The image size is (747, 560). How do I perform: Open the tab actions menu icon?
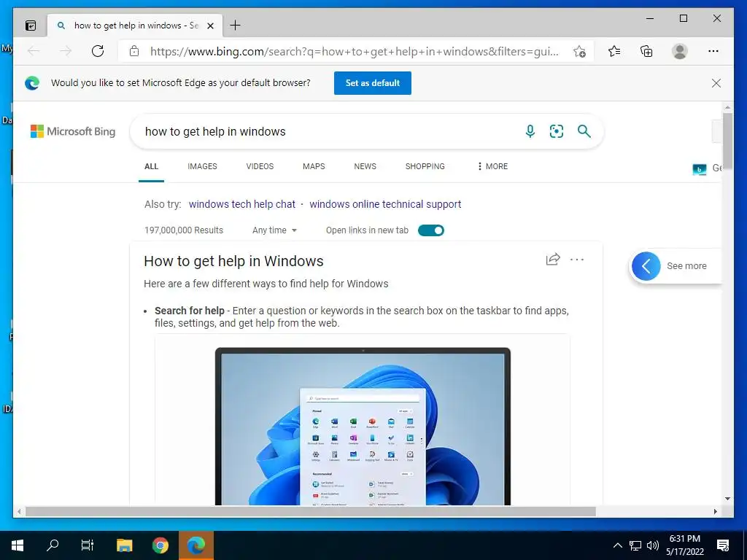pyautogui.click(x=31, y=26)
